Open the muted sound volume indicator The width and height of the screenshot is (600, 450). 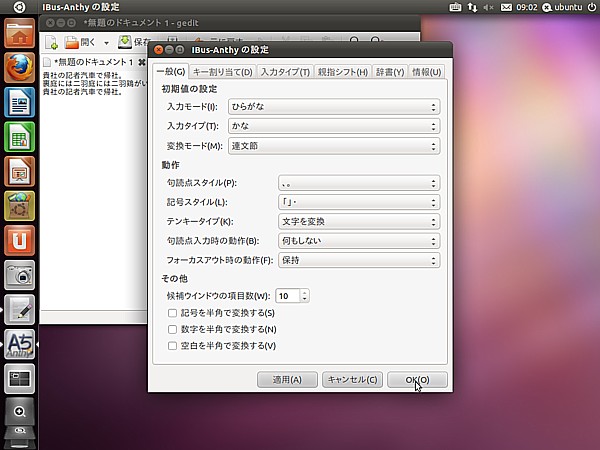[488, 7]
